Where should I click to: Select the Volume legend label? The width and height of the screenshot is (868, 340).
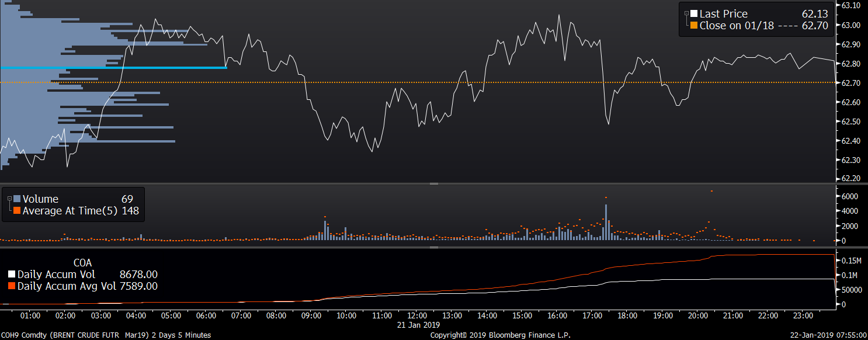[x=40, y=199]
